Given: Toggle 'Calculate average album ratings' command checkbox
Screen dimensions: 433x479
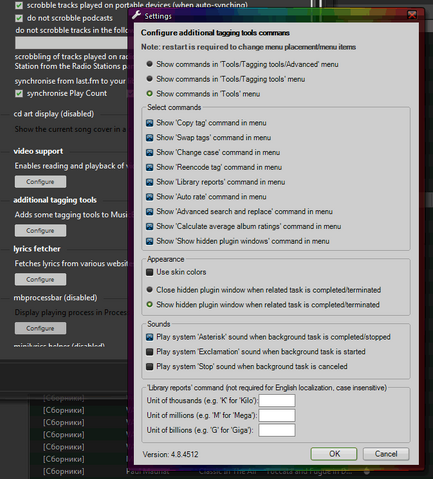Looking at the screenshot, I should click(x=150, y=226).
